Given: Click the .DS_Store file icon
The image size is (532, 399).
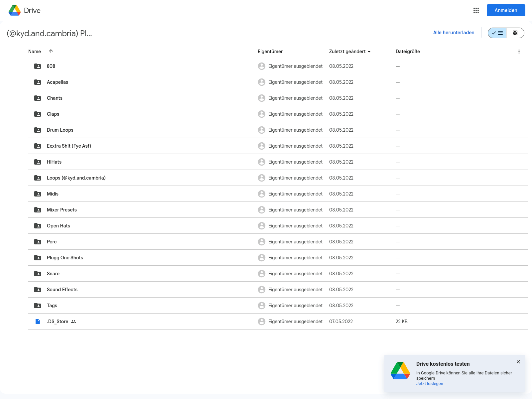Looking at the screenshot, I should [x=38, y=322].
